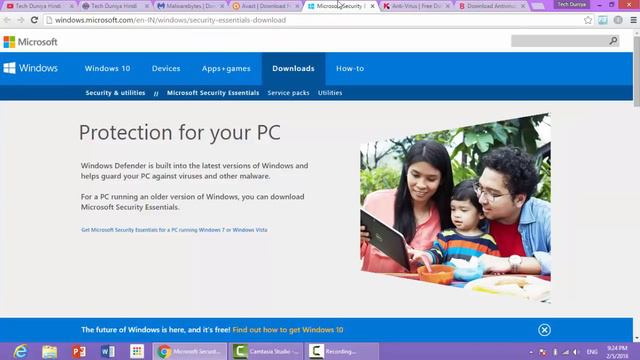Open the colorful grid app on taskbar
The image size is (640, 360).
[137, 351]
